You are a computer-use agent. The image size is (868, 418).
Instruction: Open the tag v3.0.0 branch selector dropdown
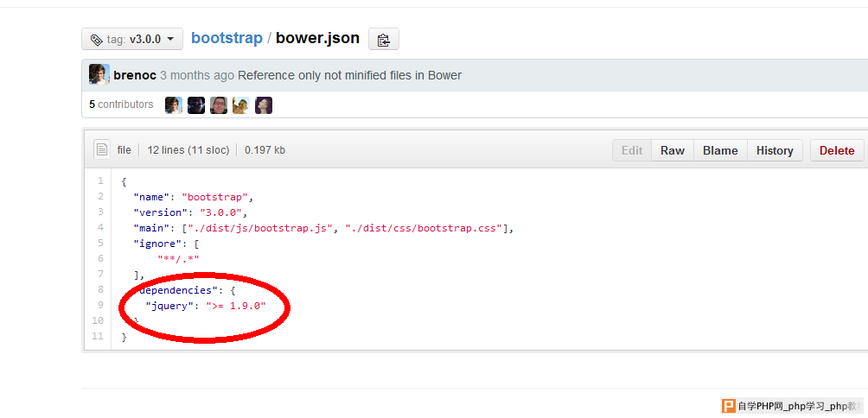(132, 39)
